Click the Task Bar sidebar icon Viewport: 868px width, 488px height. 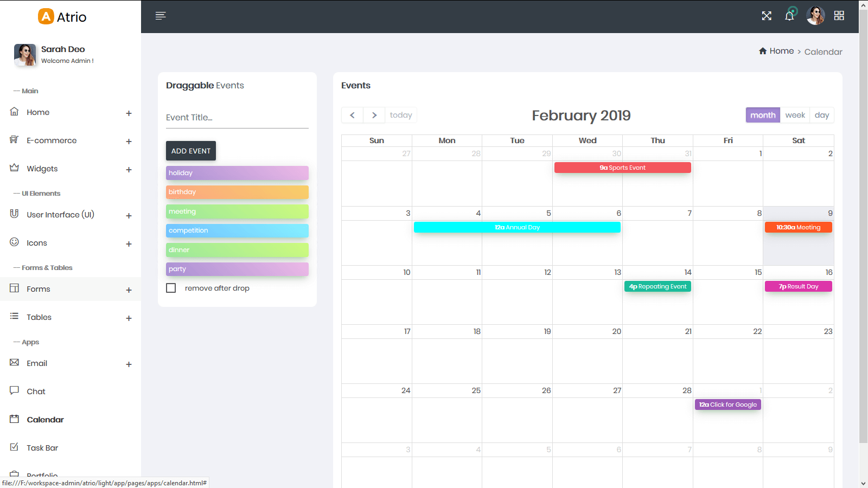pos(15,447)
